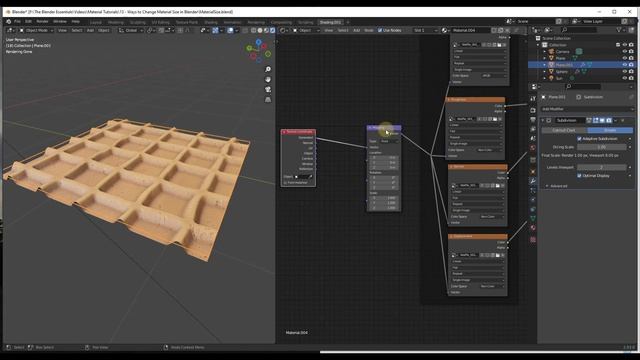
Task: Open the Object shader type dropdown in node editor
Action: [x=306, y=30]
